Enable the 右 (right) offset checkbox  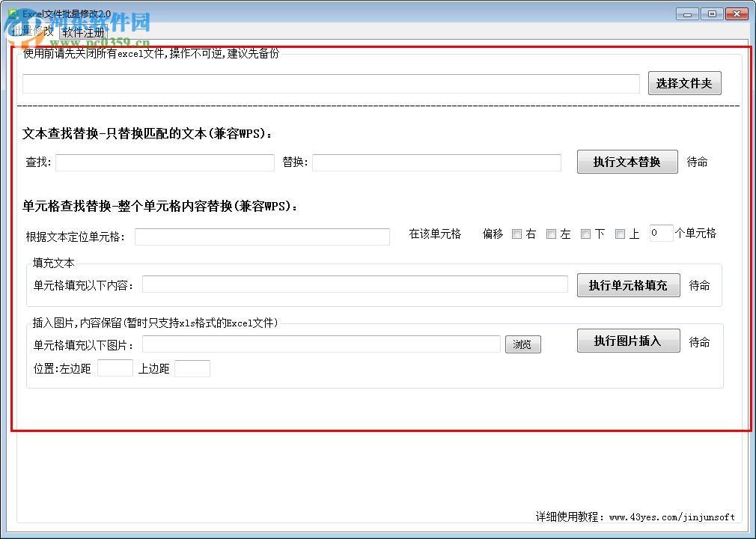tap(517, 234)
